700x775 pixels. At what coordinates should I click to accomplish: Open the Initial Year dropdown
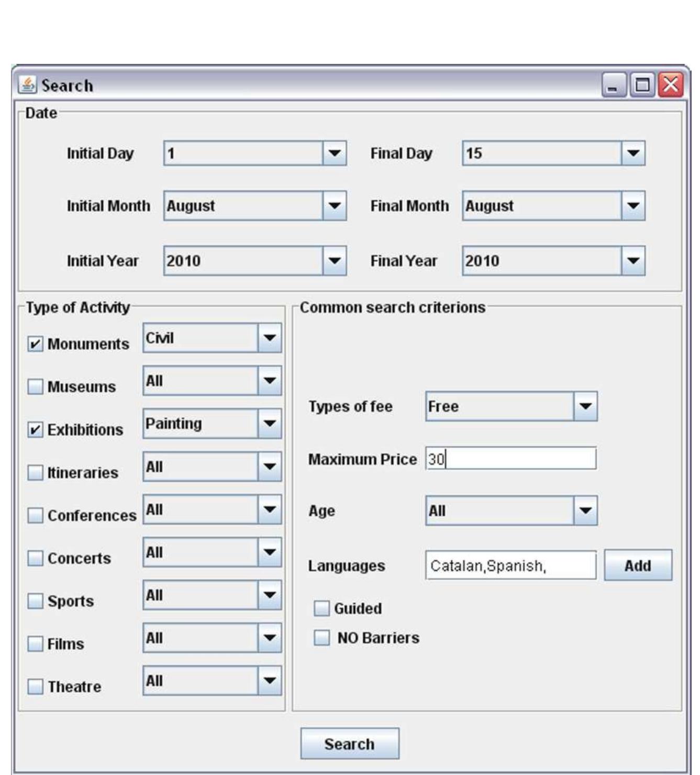point(334,261)
